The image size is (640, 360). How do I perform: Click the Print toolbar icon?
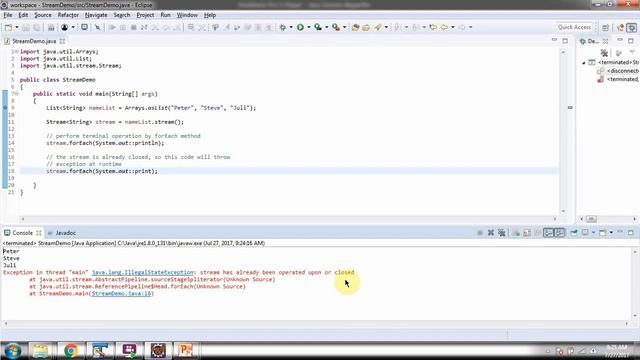pos(51,27)
